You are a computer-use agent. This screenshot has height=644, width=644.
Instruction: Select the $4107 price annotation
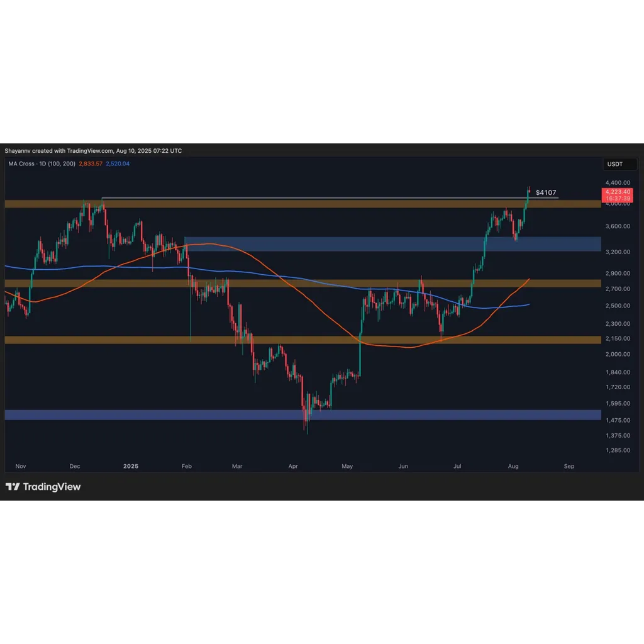[x=546, y=192]
